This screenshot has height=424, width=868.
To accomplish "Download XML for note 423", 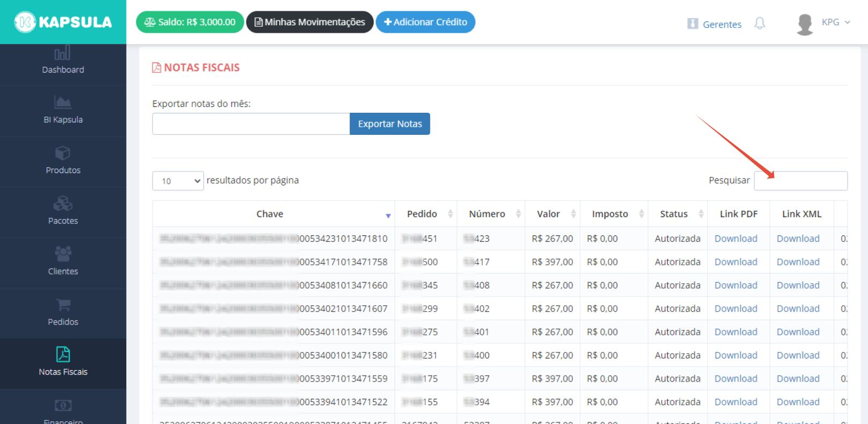I will 798,239.
